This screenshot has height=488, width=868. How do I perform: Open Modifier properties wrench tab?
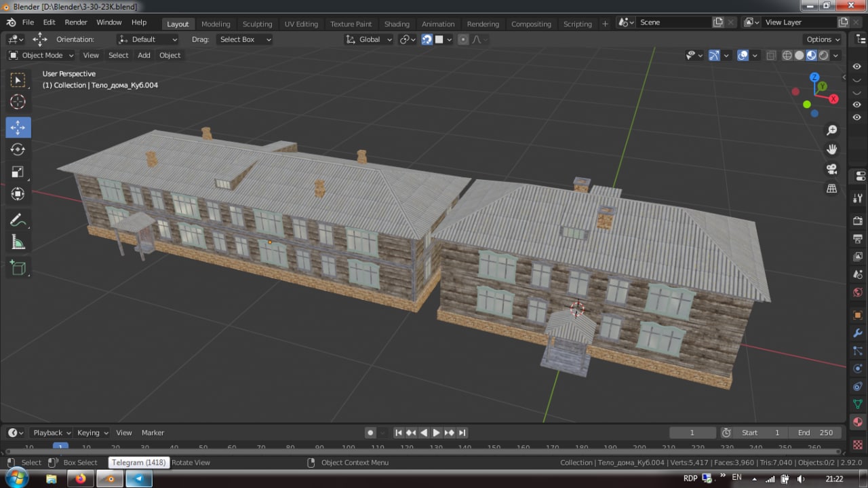[858, 333]
